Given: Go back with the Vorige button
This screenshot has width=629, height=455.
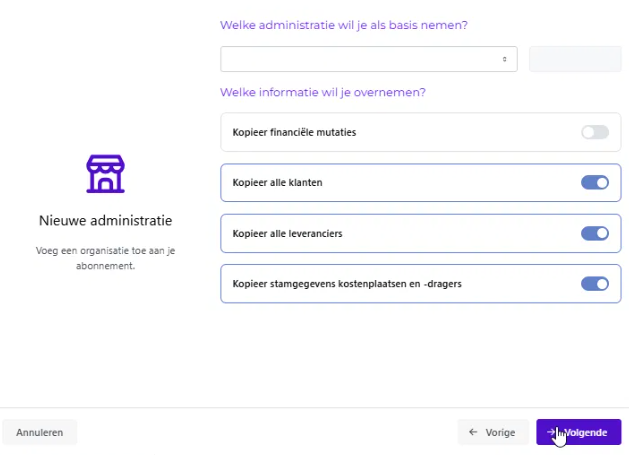Looking at the screenshot, I should [493, 432].
